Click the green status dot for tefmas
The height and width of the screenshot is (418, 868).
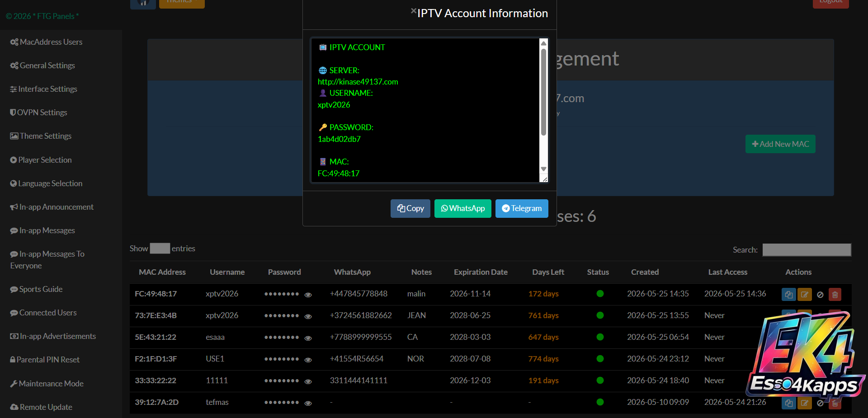tap(600, 402)
